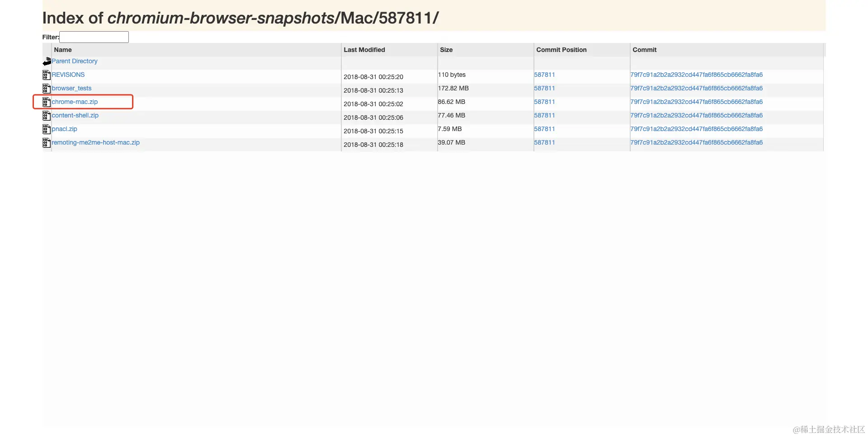Open the commit hash link in content-shell.zip row
This screenshot has width=868, height=437.
pos(696,115)
